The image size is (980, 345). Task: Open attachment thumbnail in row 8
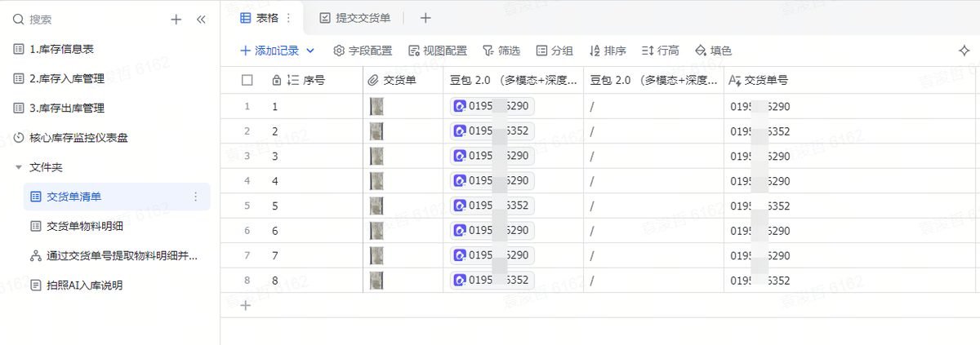pyautogui.click(x=376, y=280)
